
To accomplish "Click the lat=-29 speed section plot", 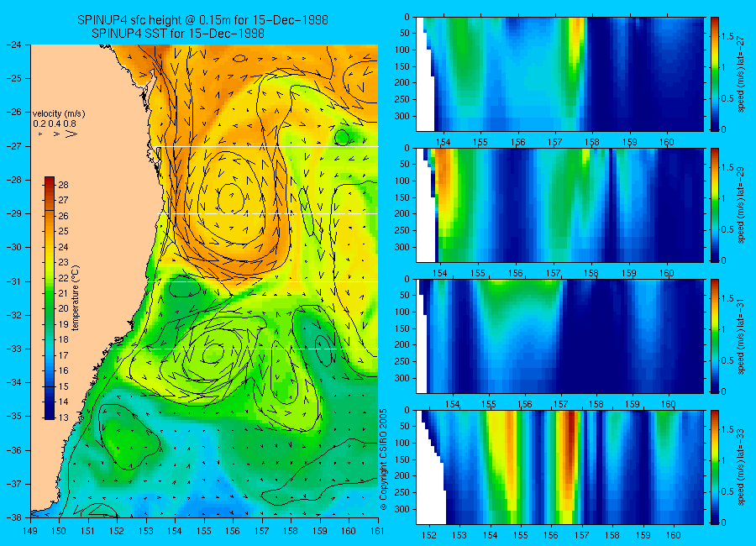I will [x=559, y=205].
